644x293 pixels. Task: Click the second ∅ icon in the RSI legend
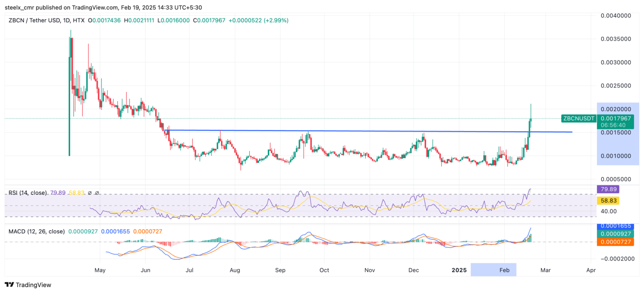tap(97, 193)
